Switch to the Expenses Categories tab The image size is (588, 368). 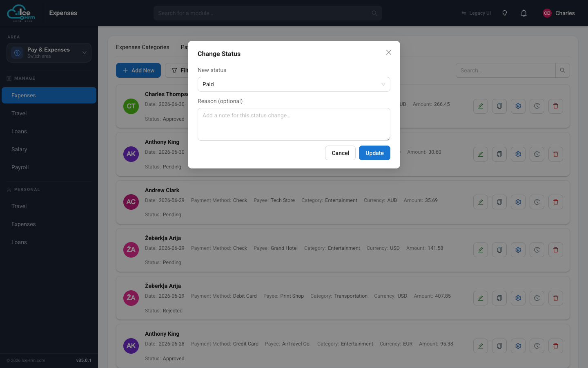[x=143, y=47]
